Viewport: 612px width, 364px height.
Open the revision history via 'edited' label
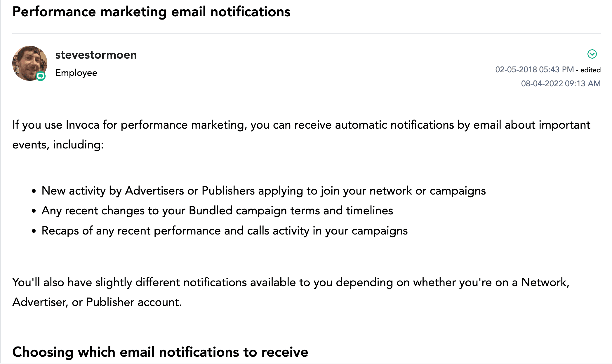[590, 70]
